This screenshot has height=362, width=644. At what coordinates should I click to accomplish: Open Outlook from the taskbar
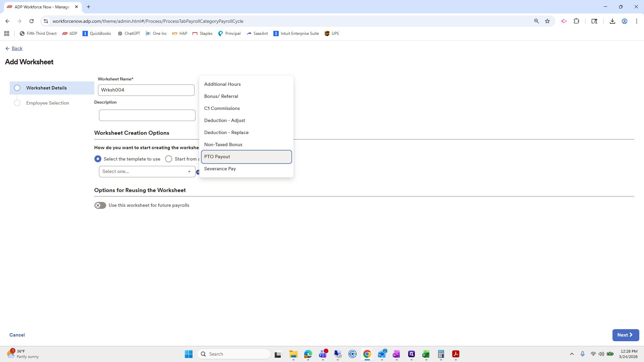click(382, 354)
